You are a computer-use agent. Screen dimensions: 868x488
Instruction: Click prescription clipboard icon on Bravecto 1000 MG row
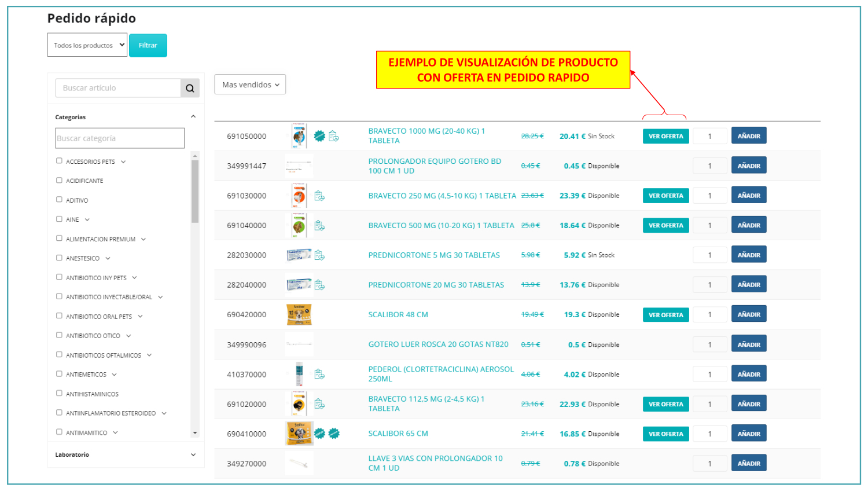tap(334, 136)
